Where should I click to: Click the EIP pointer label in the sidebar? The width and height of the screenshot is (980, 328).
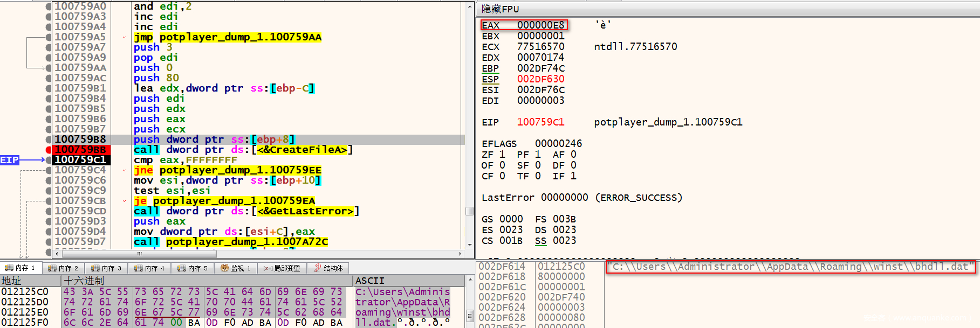point(10,160)
